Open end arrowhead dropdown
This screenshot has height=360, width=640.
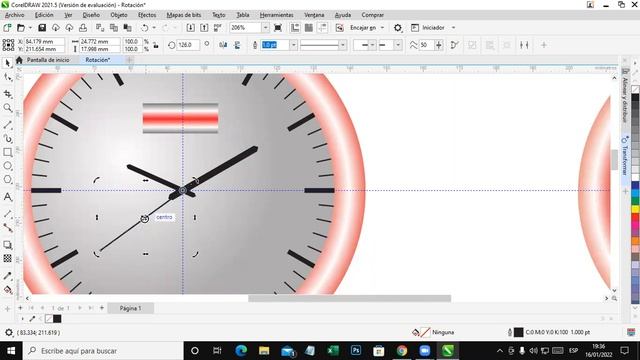(398, 45)
